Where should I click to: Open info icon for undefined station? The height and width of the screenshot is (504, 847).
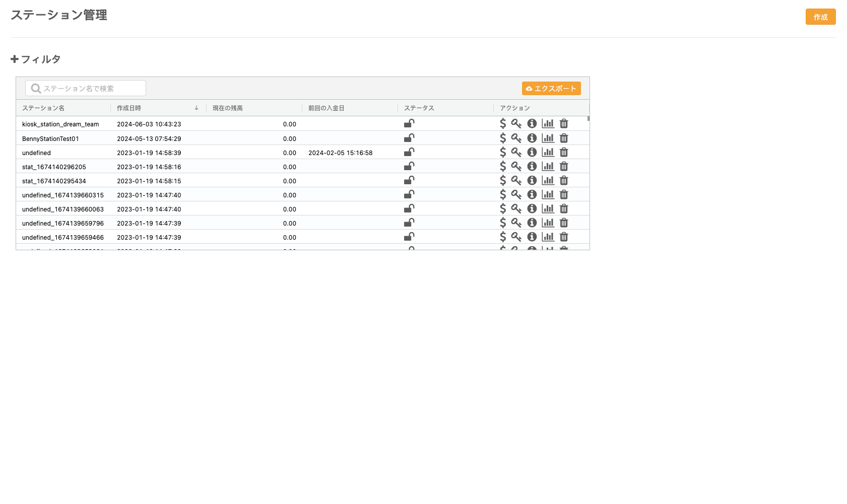pos(532,152)
